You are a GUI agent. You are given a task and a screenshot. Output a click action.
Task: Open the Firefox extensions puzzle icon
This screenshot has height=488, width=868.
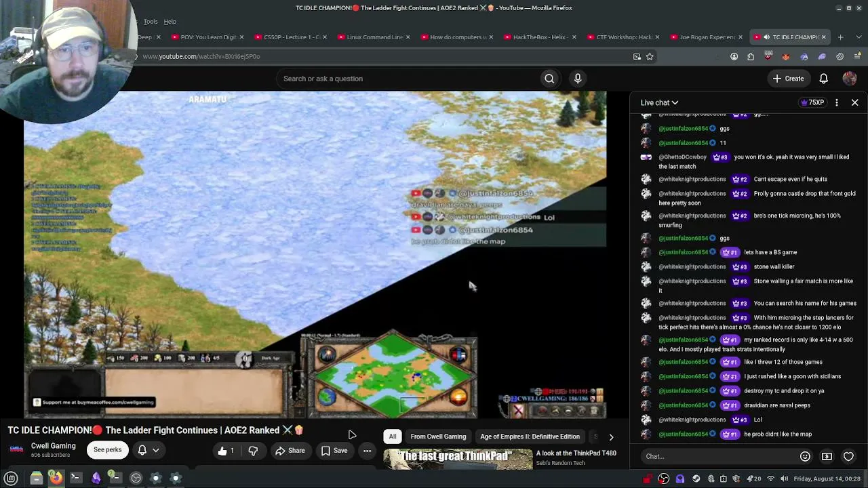coord(751,56)
